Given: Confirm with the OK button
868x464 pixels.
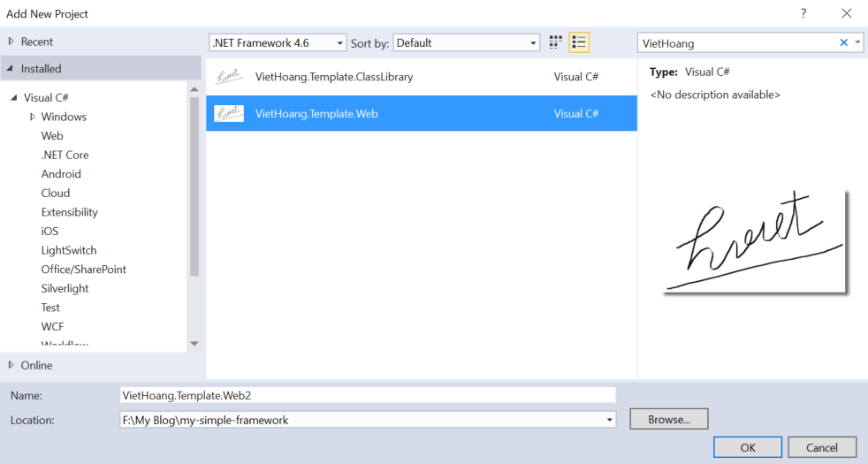Looking at the screenshot, I should point(748,447).
